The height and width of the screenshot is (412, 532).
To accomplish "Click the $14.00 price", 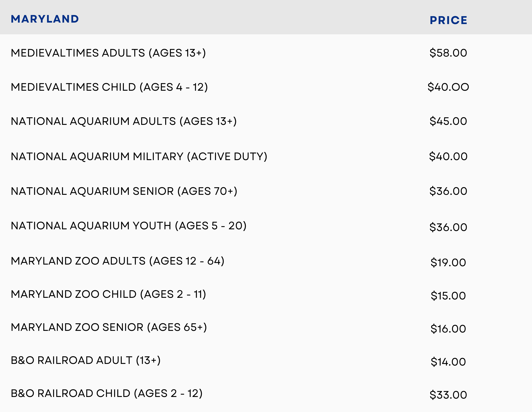I will coord(448,362).
